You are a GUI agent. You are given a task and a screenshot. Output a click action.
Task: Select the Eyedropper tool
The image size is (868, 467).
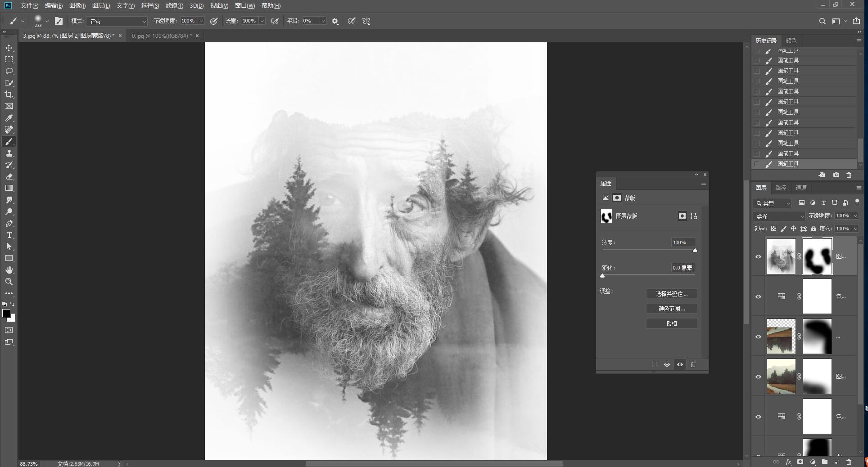click(9, 118)
